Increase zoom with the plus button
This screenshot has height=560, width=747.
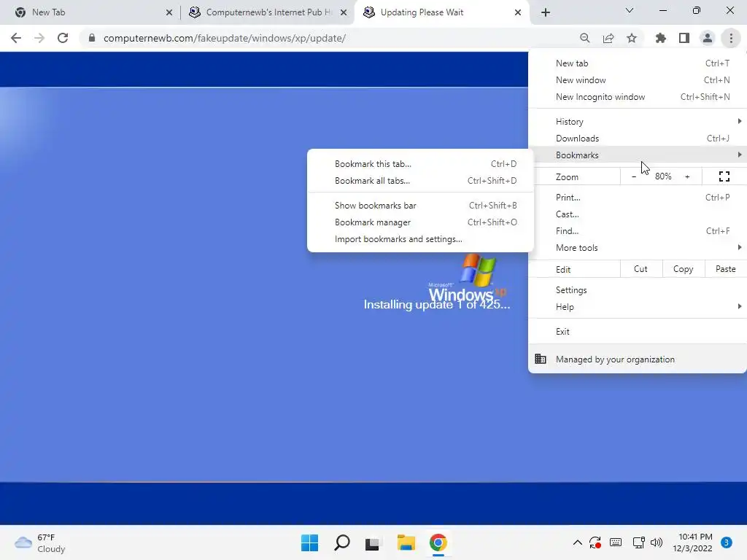point(687,176)
